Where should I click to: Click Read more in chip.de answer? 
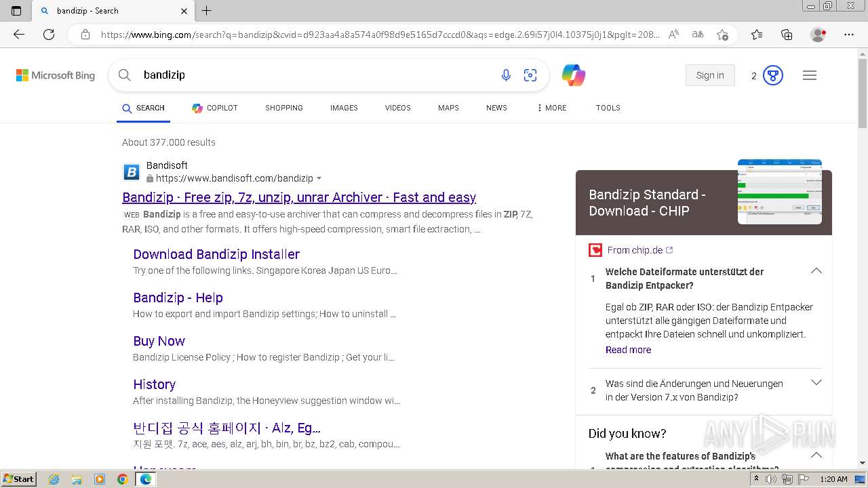click(x=628, y=350)
